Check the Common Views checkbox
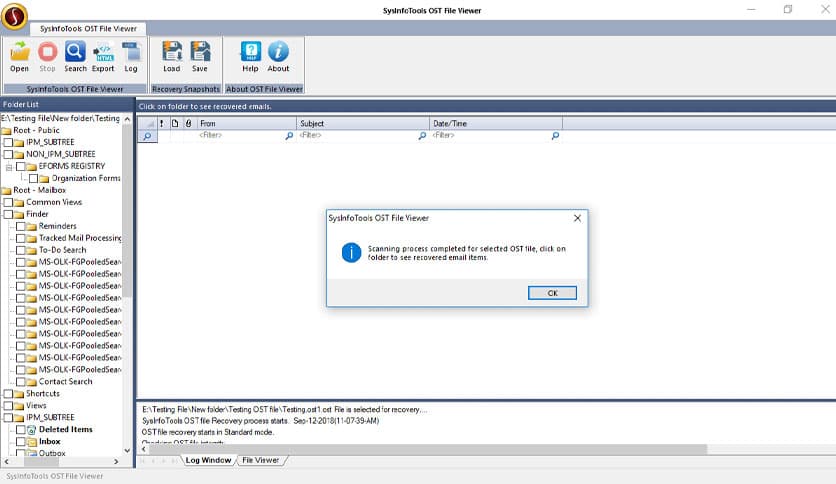The width and height of the screenshot is (836, 484). tap(9, 203)
